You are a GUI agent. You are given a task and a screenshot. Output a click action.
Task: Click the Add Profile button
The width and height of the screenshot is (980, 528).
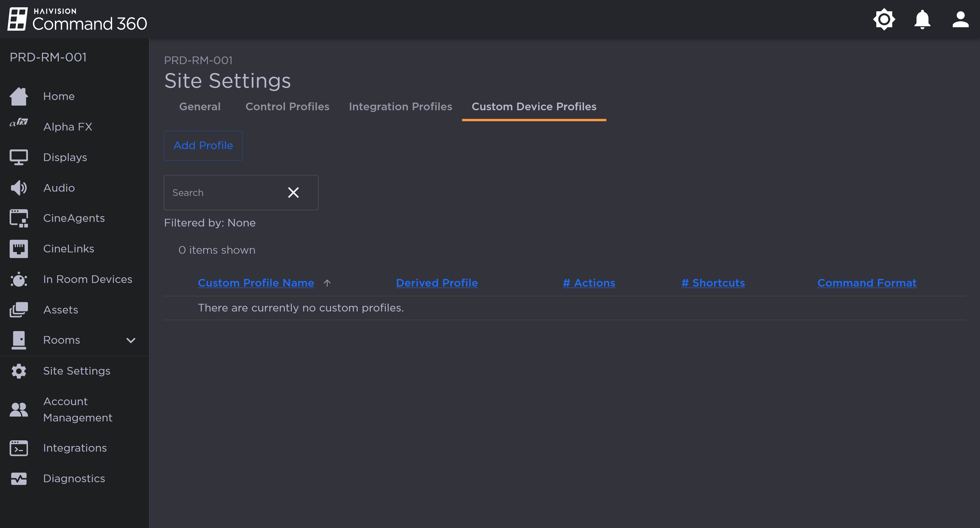[x=203, y=145]
